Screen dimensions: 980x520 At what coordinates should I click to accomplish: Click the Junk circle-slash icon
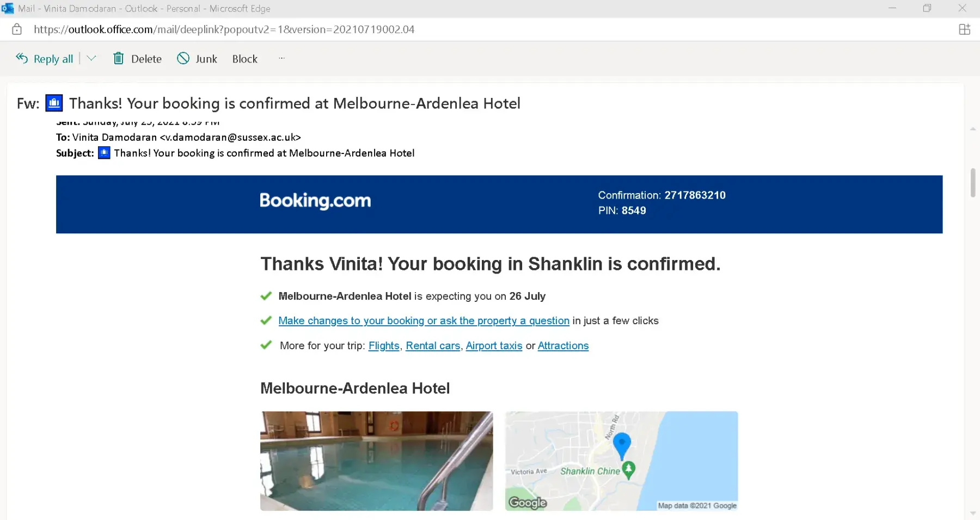coord(183,58)
